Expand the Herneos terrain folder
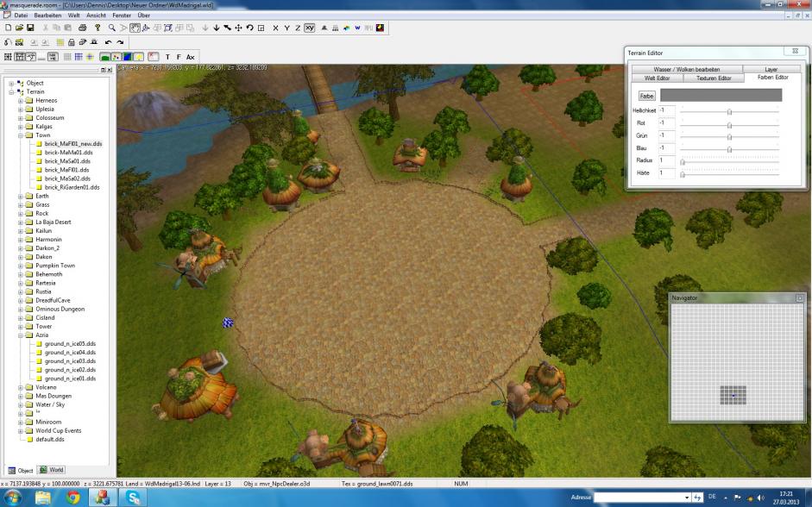Viewport: 812px width, 507px height. point(20,100)
